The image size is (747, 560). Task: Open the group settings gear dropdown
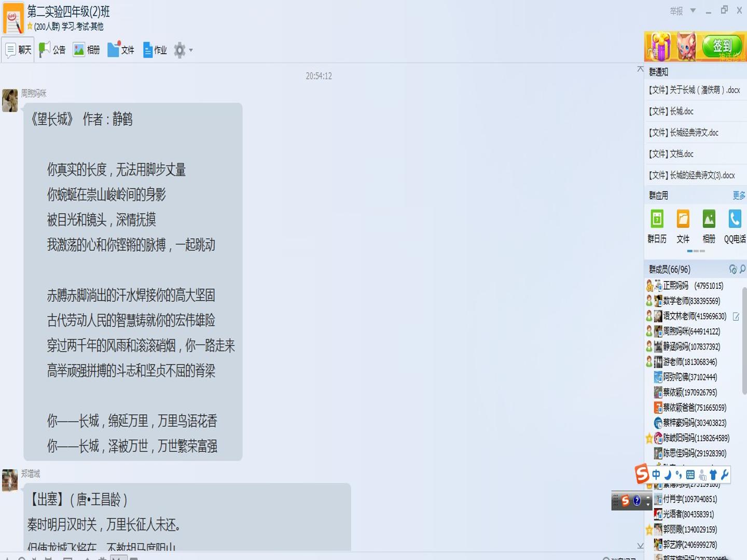coord(183,50)
